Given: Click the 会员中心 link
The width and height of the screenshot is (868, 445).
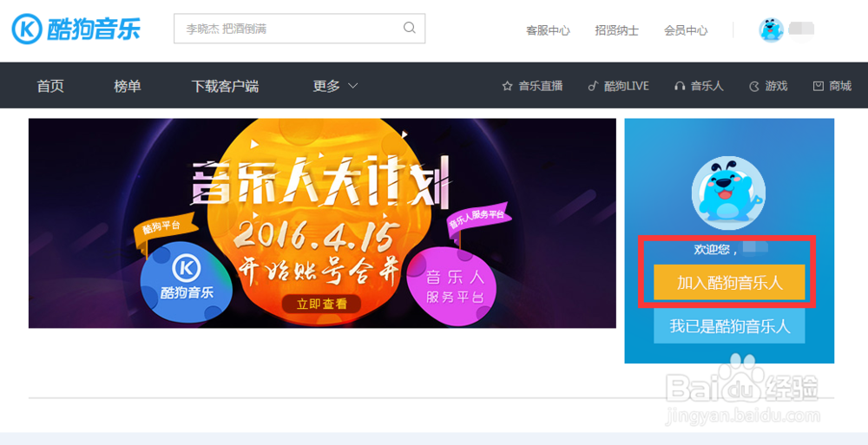Looking at the screenshot, I should pyautogui.click(x=686, y=30).
